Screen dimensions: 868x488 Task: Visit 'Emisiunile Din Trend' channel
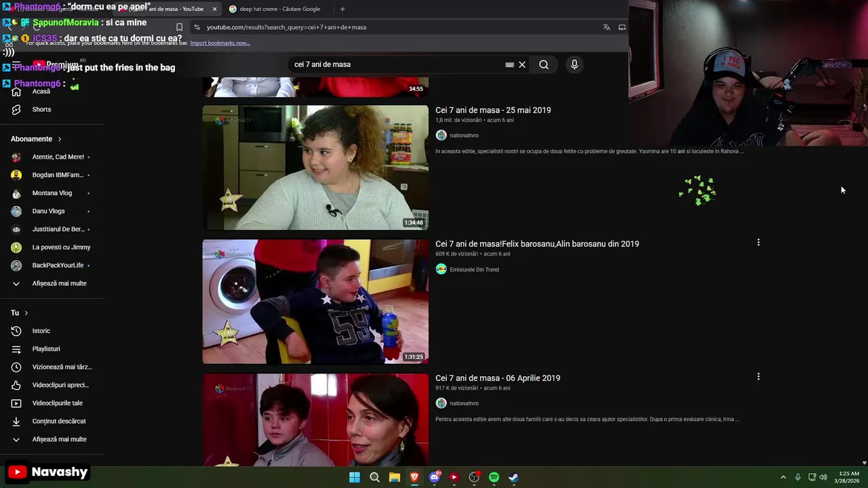474,270
